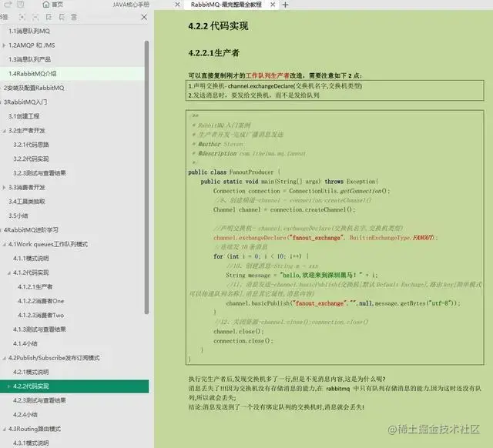Go to bookmark 3.2.1代码思路
Viewport: 493px width, 448px height.
coord(31,145)
